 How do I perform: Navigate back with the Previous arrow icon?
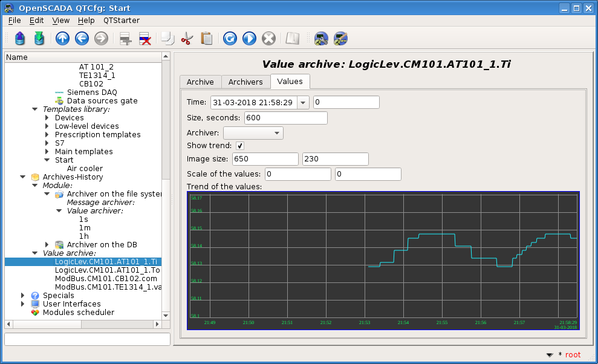[82, 39]
